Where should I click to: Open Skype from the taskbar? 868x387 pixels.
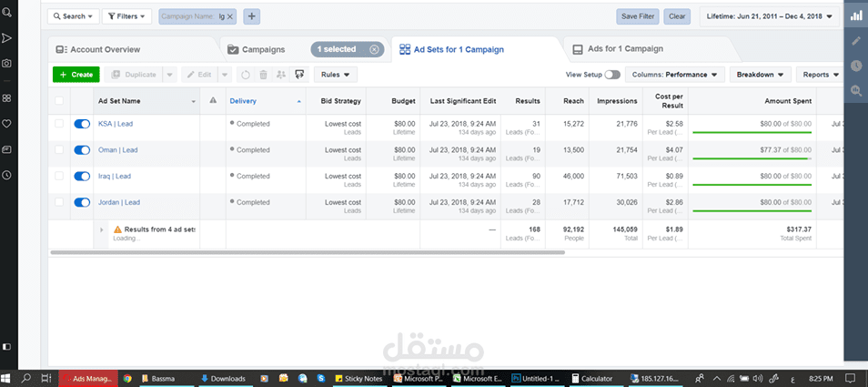pos(320,379)
